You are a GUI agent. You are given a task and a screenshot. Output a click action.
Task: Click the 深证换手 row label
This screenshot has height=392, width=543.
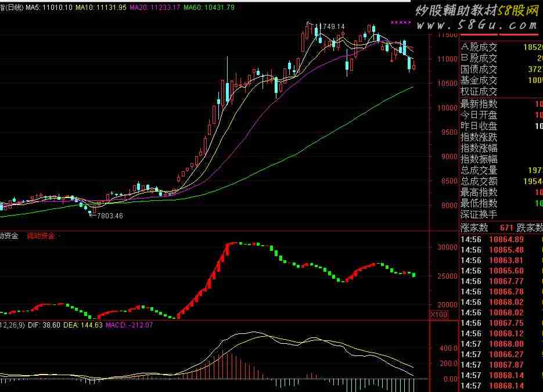[x=479, y=214]
